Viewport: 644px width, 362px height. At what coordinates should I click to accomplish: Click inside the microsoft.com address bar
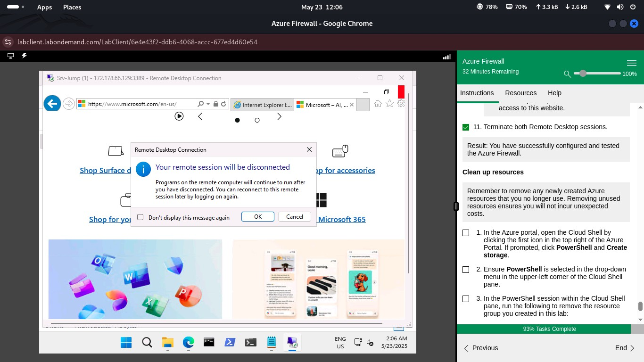[141, 103]
